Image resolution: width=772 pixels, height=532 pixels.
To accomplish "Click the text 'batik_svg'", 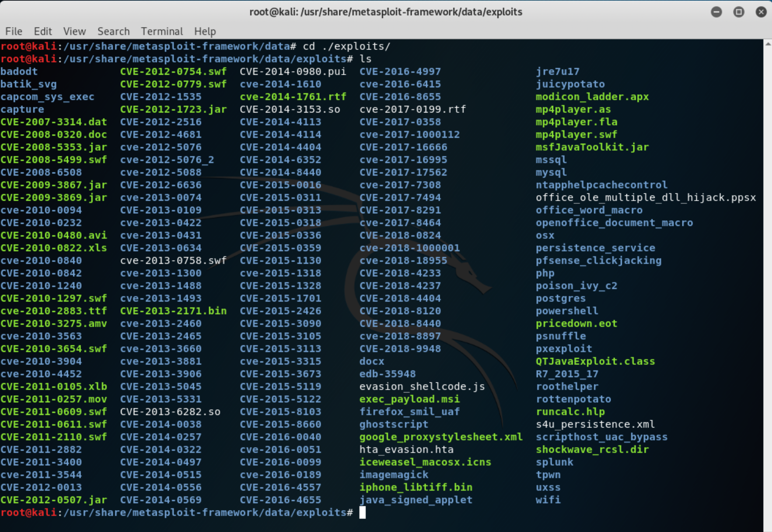I will [28, 84].
